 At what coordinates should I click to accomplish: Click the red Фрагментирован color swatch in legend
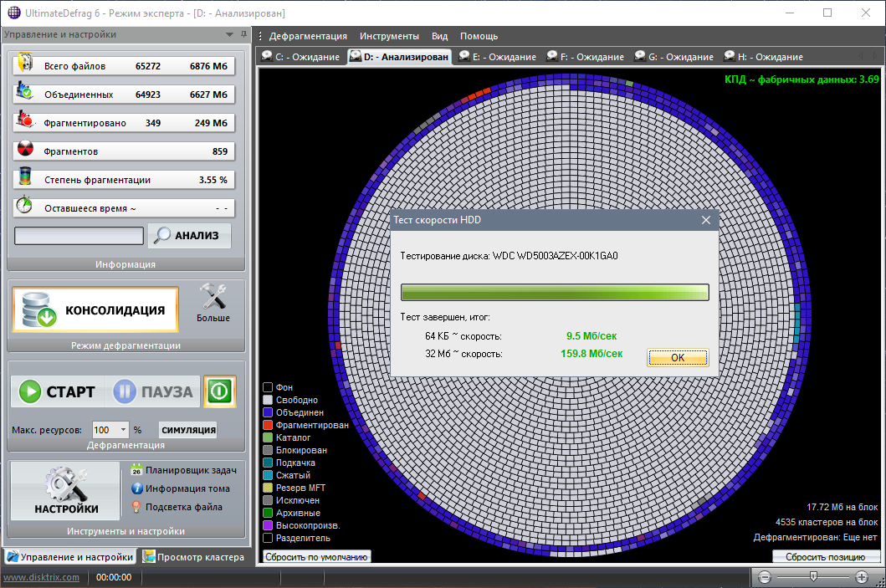pyautogui.click(x=268, y=425)
